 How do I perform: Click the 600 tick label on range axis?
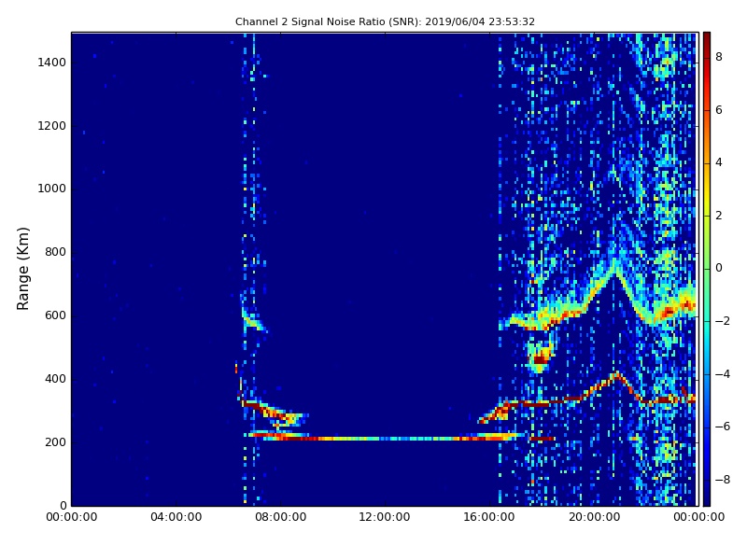(x=56, y=315)
